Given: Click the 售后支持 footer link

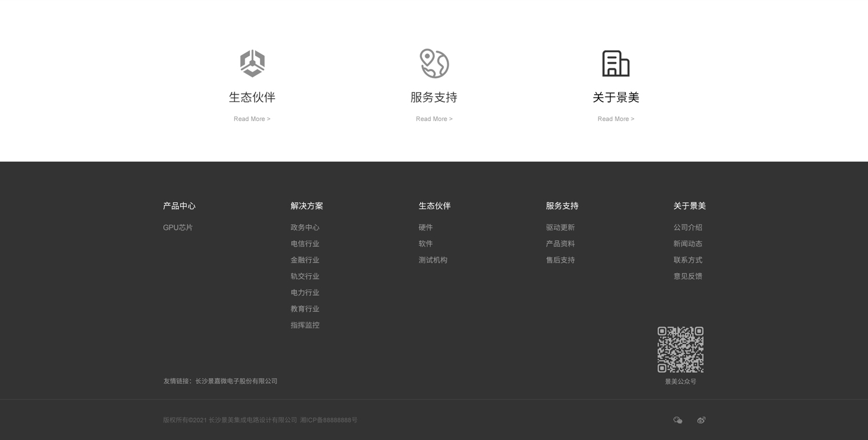Looking at the screenshot, I should point(560,260).
